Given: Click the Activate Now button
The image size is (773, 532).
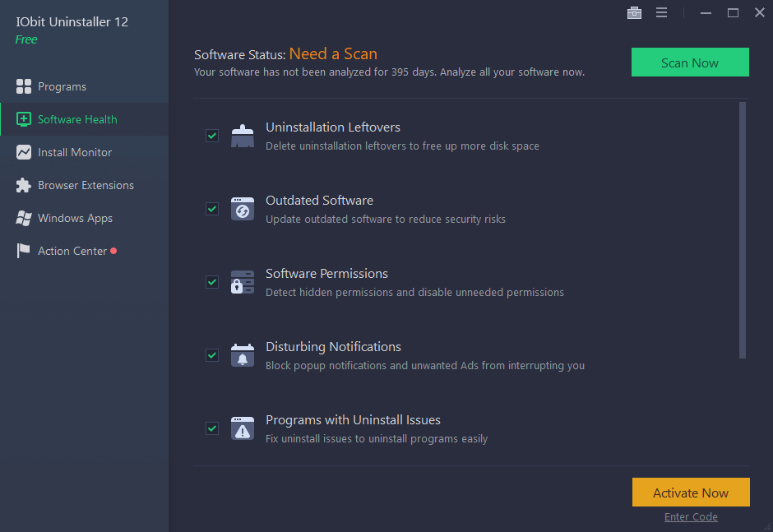Looking at the screenshot, I should [690, 492].
